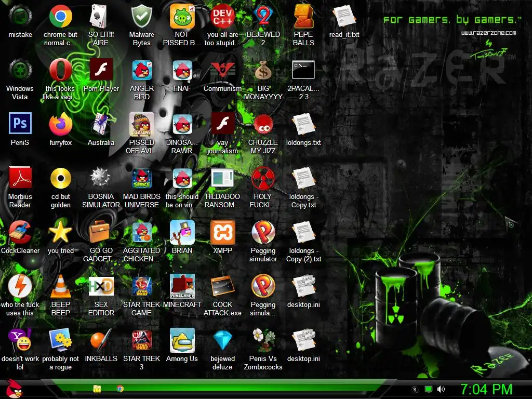Open the Morbius Reader PDF icon
The width and height of the screenshot is (532, 399).
point(20,178)
